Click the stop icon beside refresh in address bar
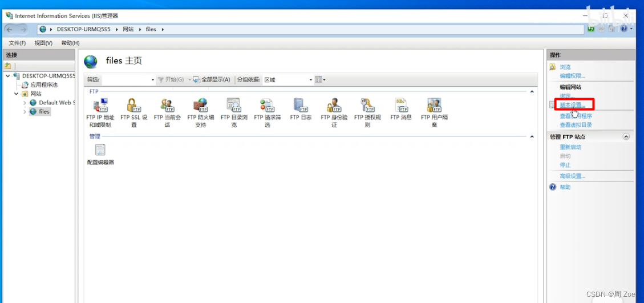 [601, 29]
